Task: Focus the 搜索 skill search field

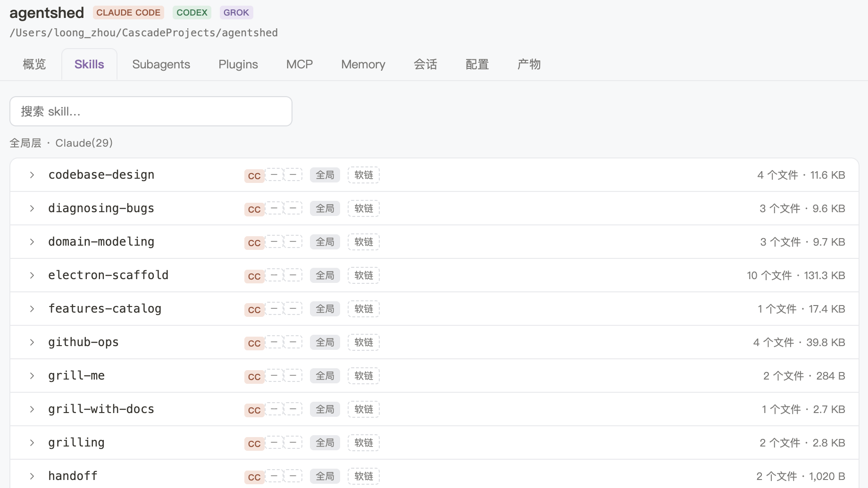Action: coord(151,111)
